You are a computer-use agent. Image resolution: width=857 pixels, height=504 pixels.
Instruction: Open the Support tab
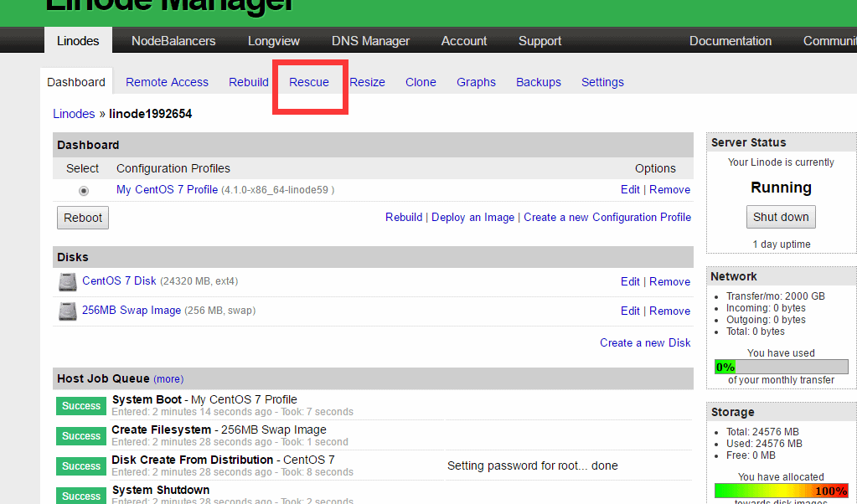pyautogui.click(x=540, y=41)
